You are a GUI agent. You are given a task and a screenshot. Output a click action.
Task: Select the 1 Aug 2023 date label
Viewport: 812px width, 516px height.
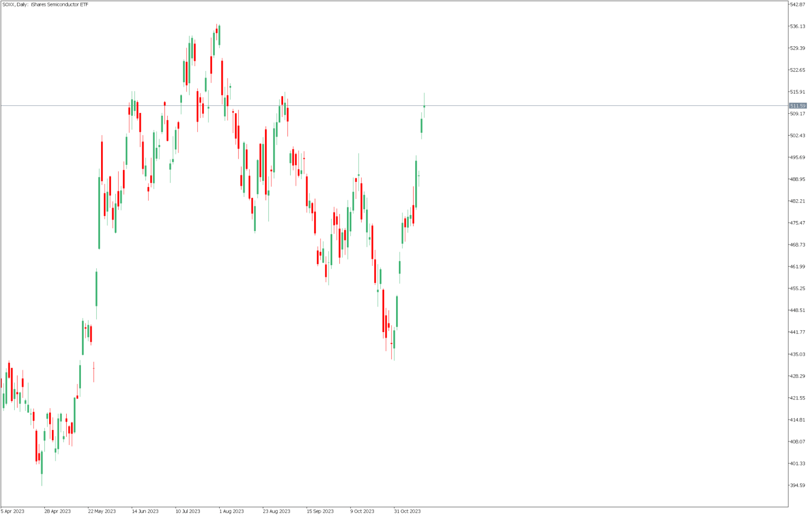click(x=232, y=512)
